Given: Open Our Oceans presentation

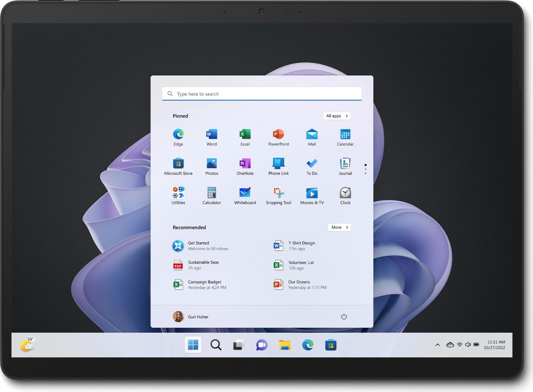Looking at the screenshot, I should (x=300, y=285).
